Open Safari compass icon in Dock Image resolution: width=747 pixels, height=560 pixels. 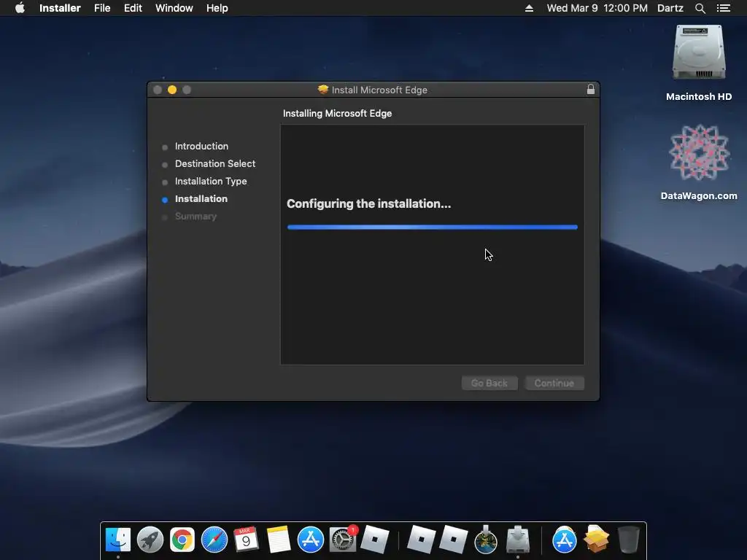click(x=214, y=540)
